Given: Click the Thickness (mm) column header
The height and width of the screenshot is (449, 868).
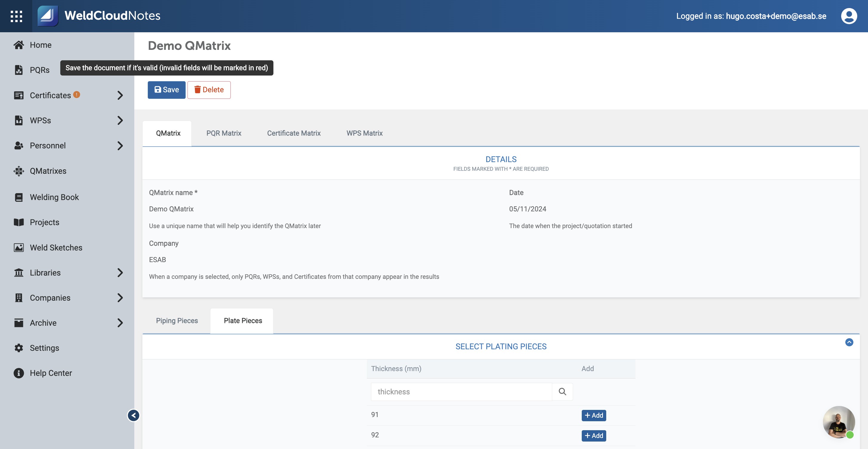Looking at the screenshot, I should click(x=396, y=369).
